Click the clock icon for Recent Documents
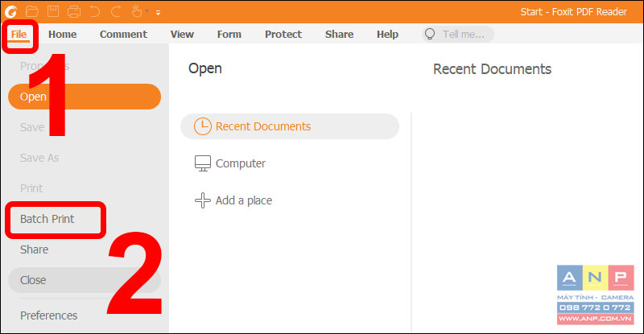This screenshot has height=334, width=644. [203, 126]
